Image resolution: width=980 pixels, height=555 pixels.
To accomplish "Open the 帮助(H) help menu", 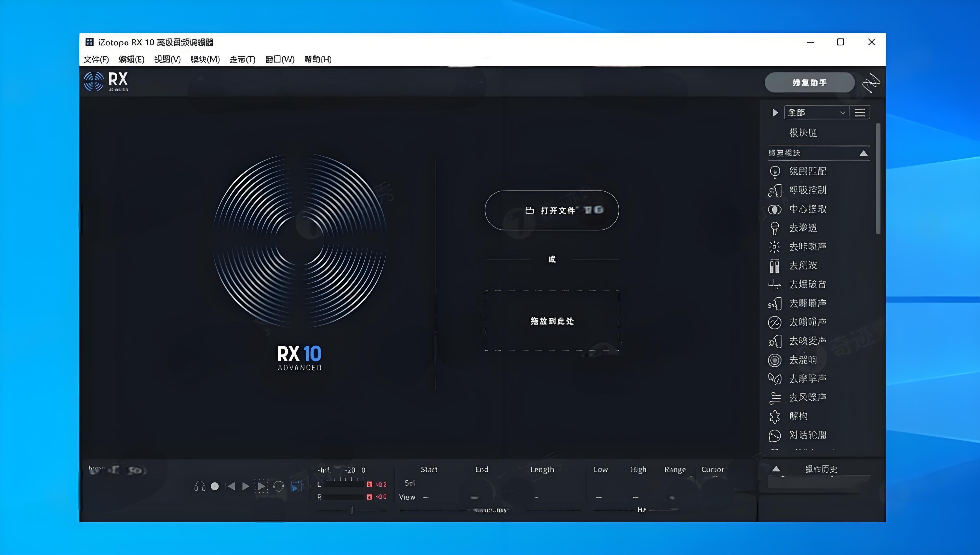I will 318,60.
